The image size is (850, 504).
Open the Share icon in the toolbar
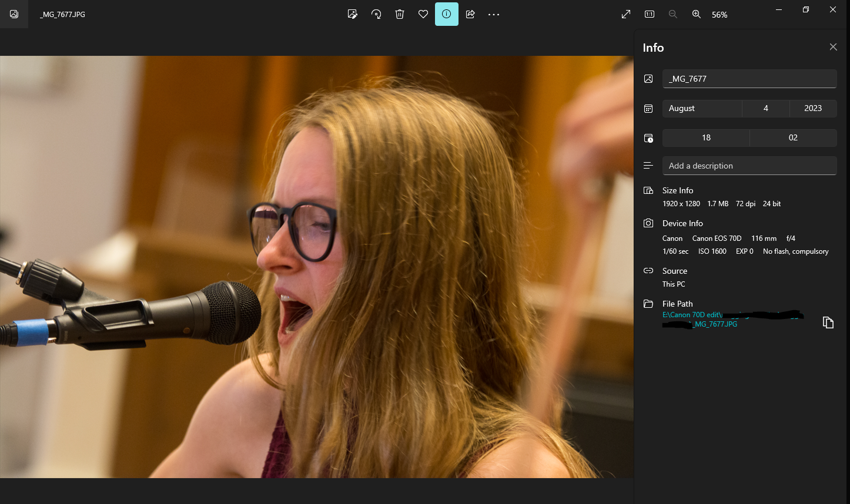coord(470,14)
